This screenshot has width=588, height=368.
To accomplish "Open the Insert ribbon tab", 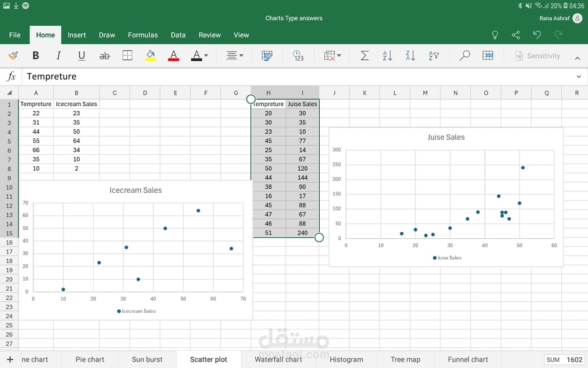I will click(x=77, y=35).
